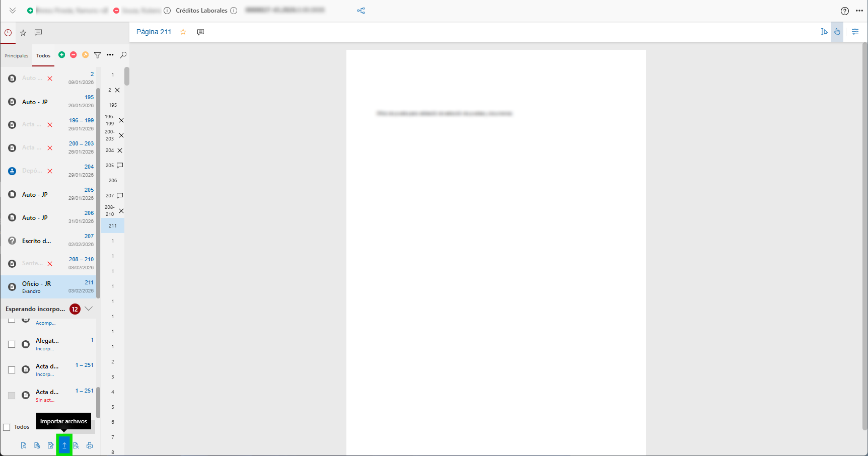This screenshot has width=868, height=456.
Task: Select the text selection cursor tool
Action: point(824,32)
